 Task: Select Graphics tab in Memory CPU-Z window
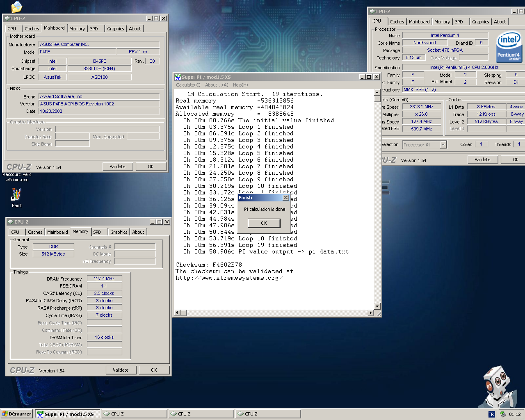click(119, 232)
